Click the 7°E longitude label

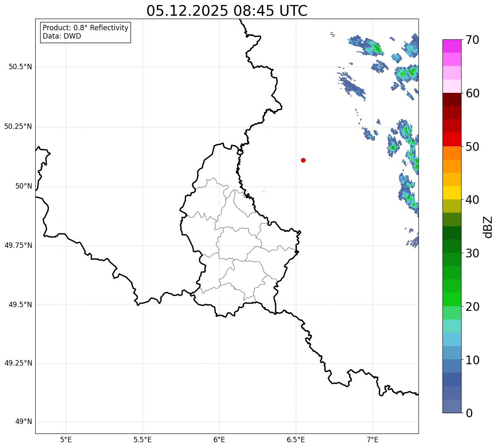click(x=372, y=440)
